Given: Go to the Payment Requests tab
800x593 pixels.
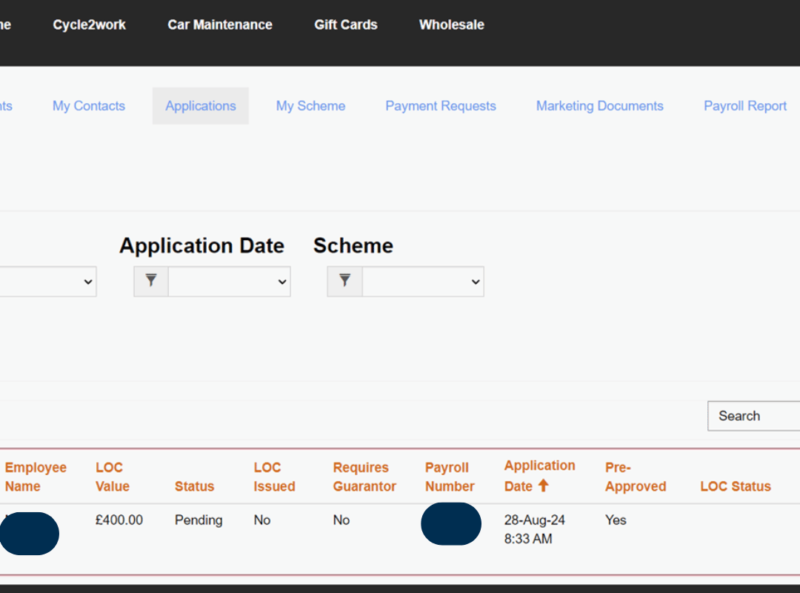Looking at the screenshot, I should click(x=440, y=106).
